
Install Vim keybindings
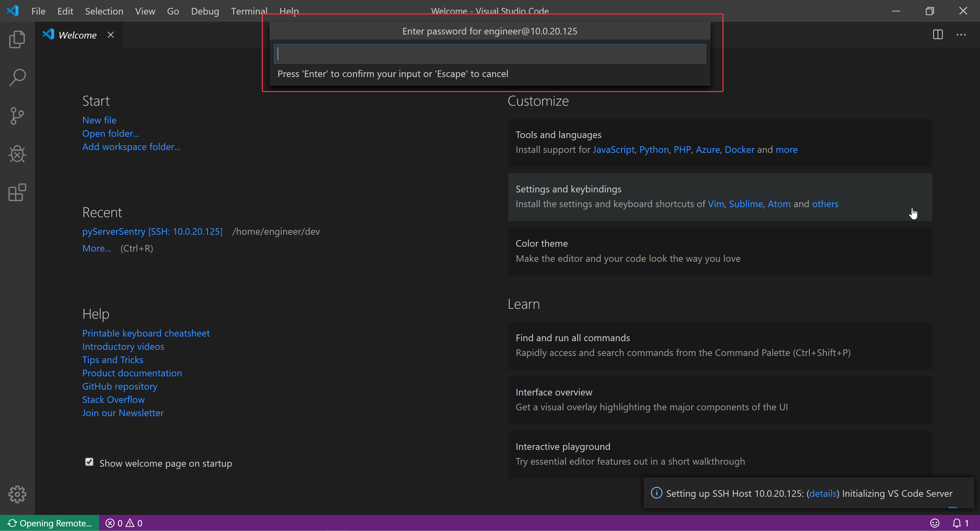pos(716,204)
